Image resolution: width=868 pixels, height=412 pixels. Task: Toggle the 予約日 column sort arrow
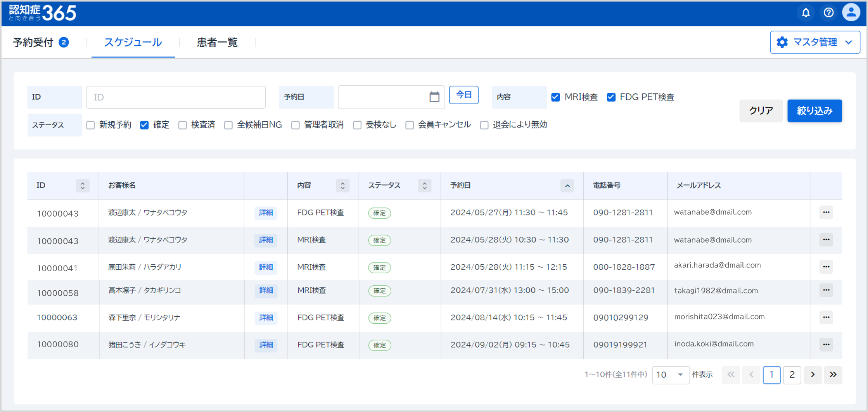click(567, 186)
